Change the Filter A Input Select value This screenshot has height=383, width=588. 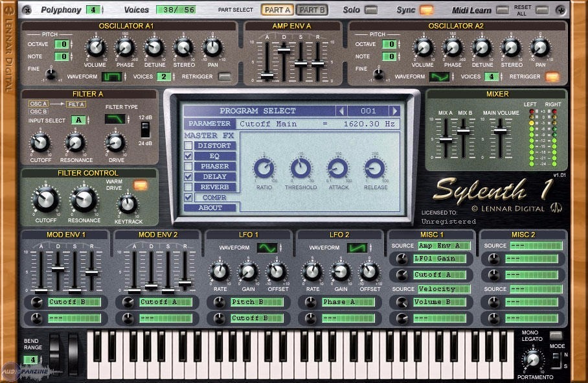78,120
